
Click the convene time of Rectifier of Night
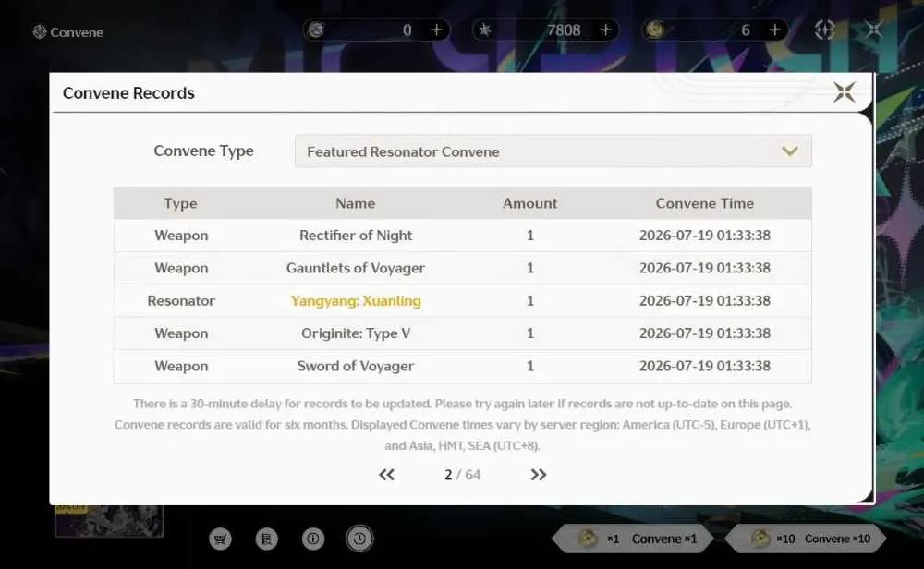coord(705,236)
